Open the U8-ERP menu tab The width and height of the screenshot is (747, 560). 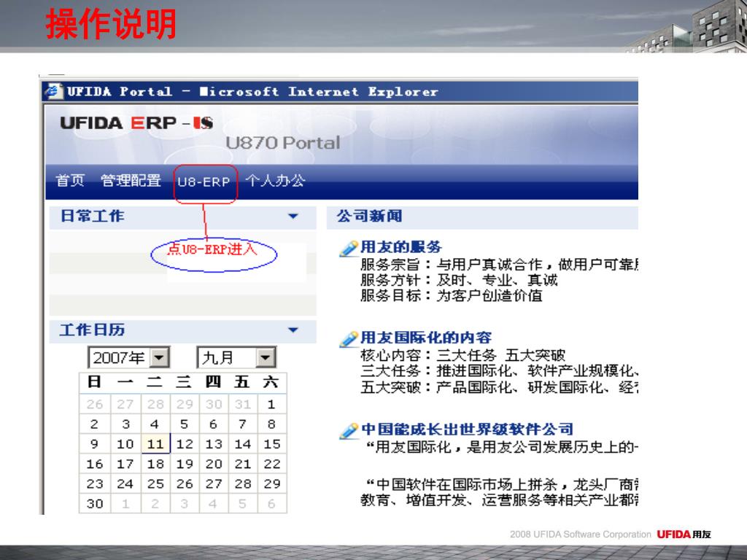tap(204, 182)
